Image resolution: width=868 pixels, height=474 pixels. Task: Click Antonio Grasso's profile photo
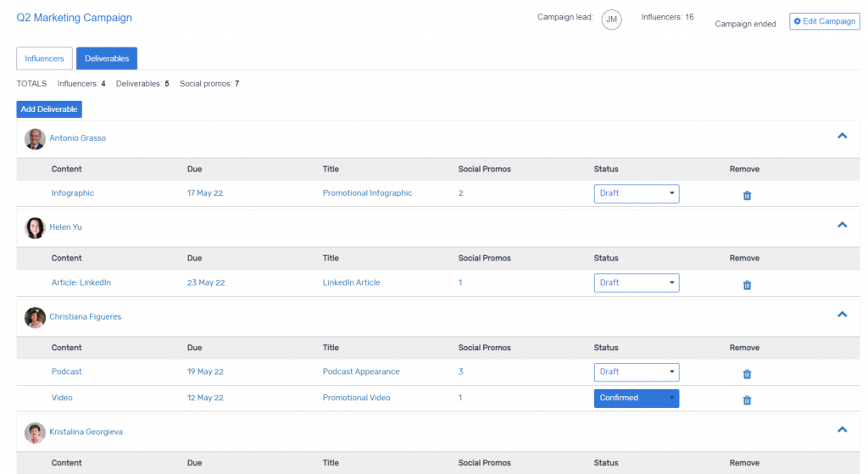[35, 138]
